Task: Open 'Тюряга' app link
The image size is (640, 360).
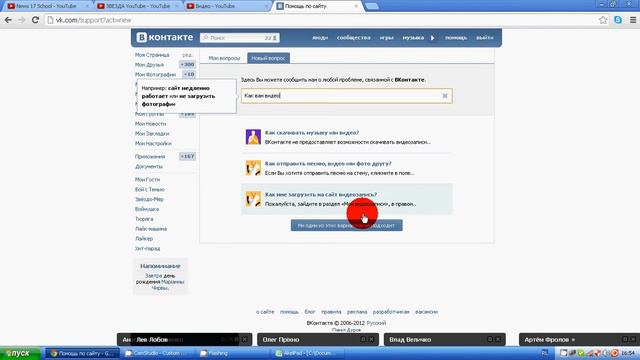Action: 144,219
